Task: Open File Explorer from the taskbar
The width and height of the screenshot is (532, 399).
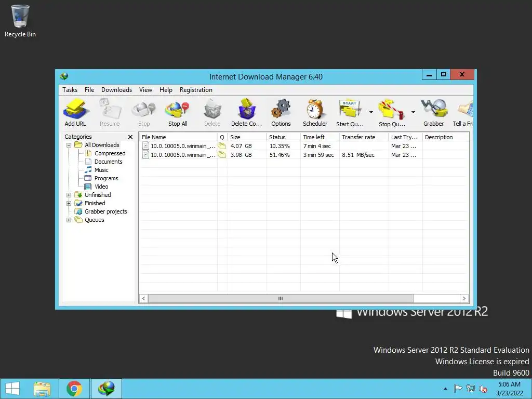Action: [x=42, y=389]
